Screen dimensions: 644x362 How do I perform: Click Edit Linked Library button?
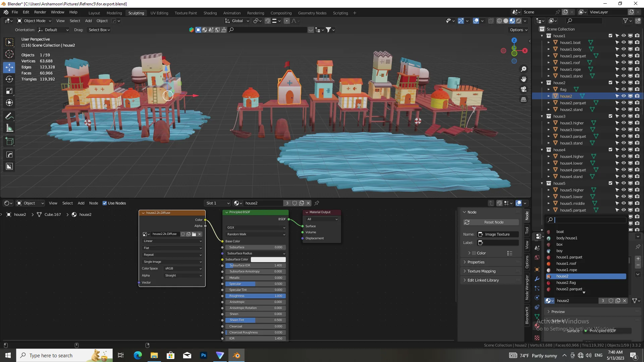coord(483,280)
